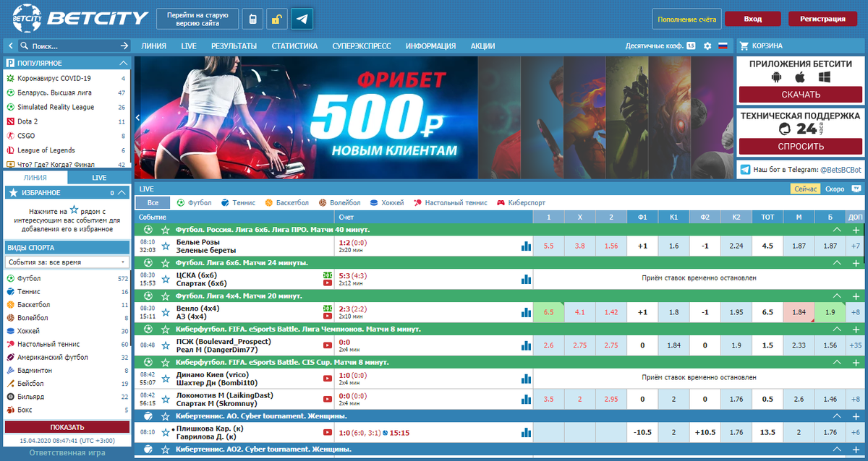The image size is (868, 461).
Task: Click the search forward-arrow icon
Action: [x=124, y=46]
